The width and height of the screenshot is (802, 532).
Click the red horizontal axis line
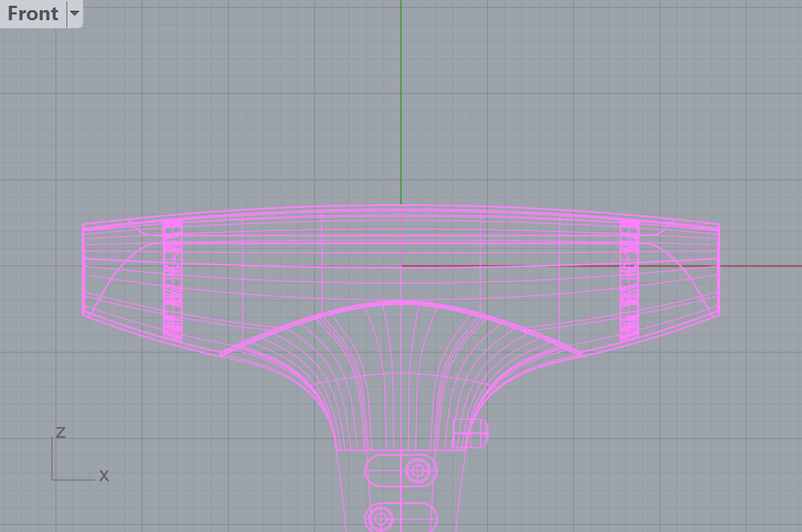click(x=759, y=266)
